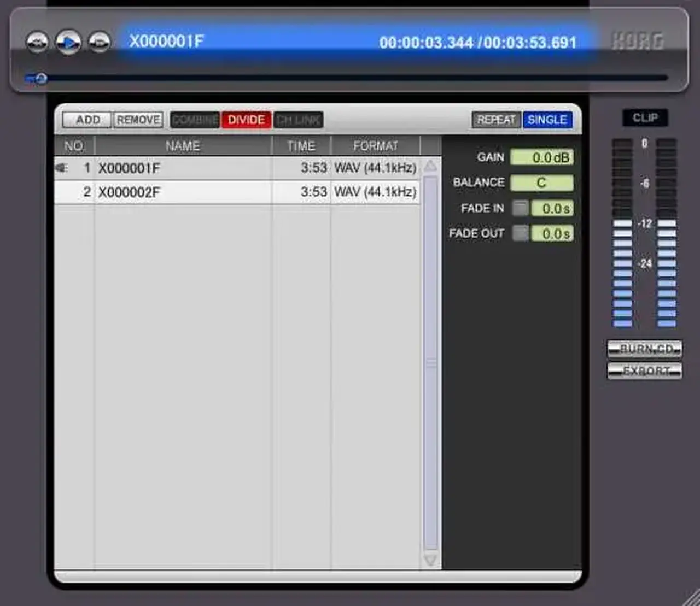700x606 pixels.
Task: Click the fast-forward playback button
Action: tap(100, 42)
